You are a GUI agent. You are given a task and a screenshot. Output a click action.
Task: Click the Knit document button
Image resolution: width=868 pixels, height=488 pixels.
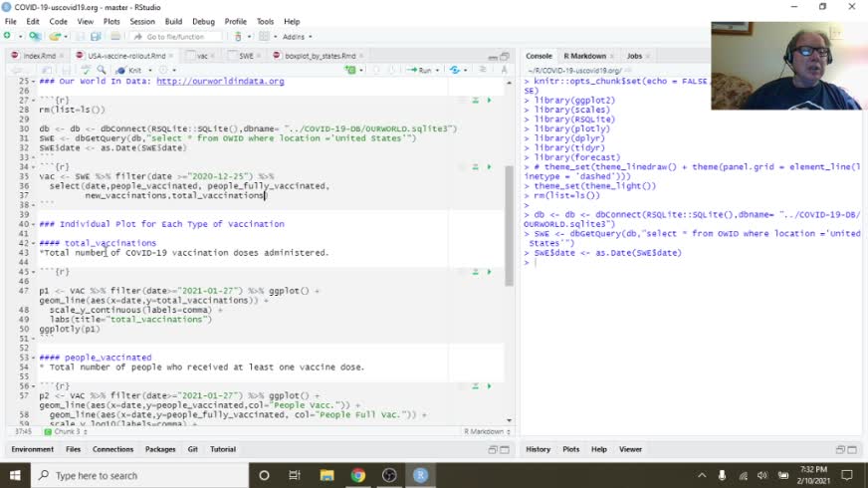coord(129,70)
